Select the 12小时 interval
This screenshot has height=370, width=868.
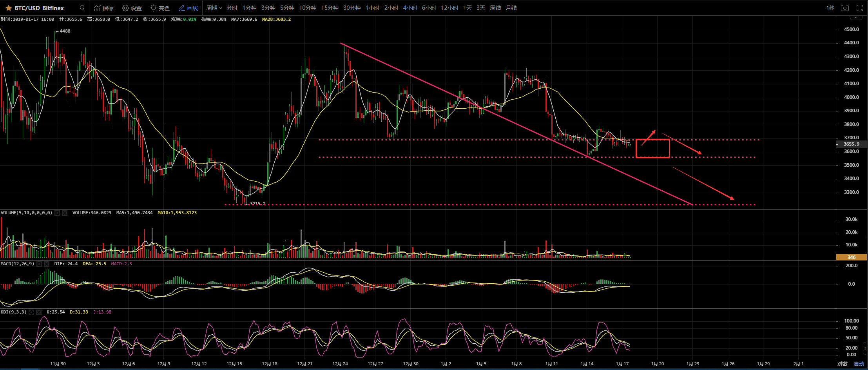[449, 8]
